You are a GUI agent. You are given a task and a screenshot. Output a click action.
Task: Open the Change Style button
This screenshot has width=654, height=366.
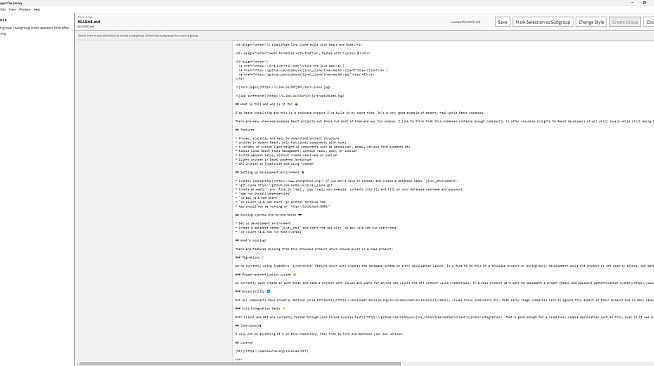click(591, 22)
